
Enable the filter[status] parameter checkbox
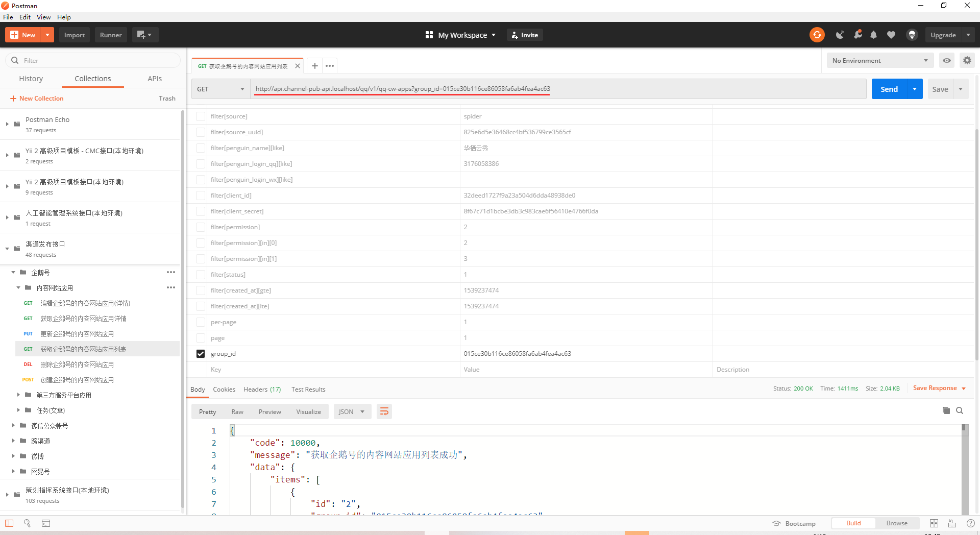pyautogui.click(x=201, y=275)
